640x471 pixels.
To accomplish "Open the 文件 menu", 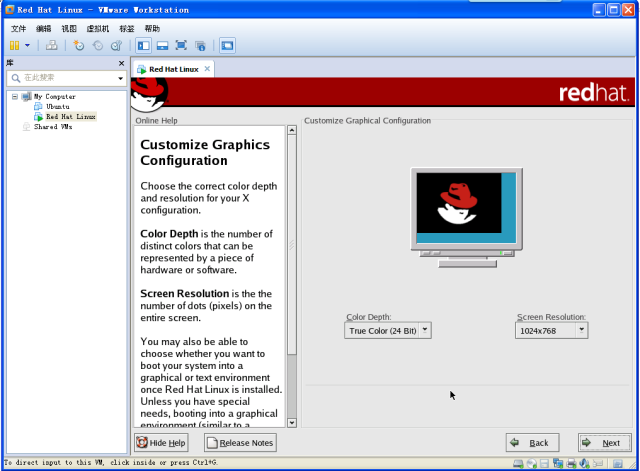I will click(x=18, y=29).
